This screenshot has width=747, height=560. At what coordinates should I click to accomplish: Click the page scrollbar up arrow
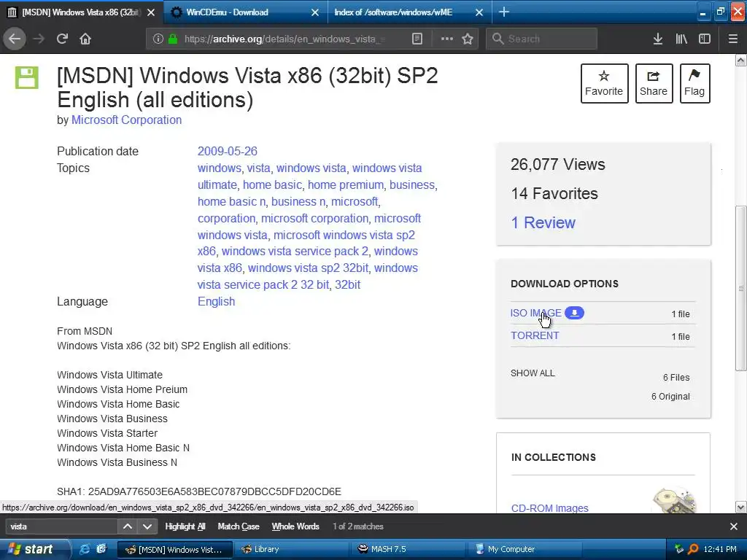pyautogui.click(x=741, y=61)
